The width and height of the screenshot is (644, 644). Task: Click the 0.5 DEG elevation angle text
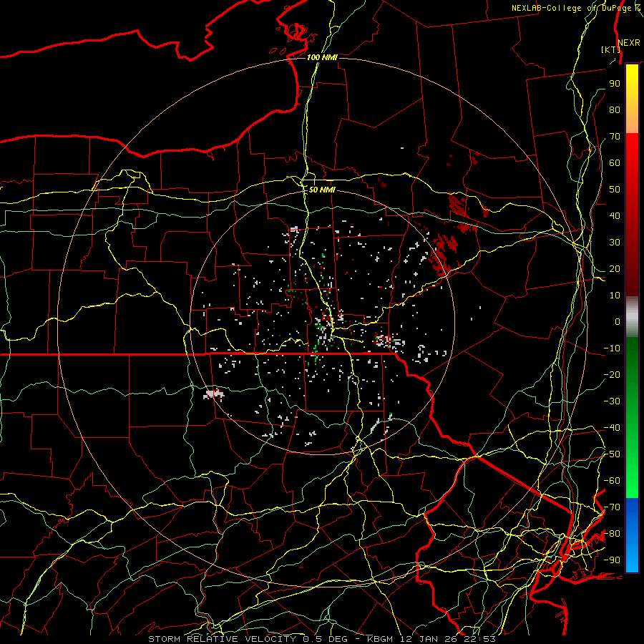pyautogui.click(x=326, y=639)
